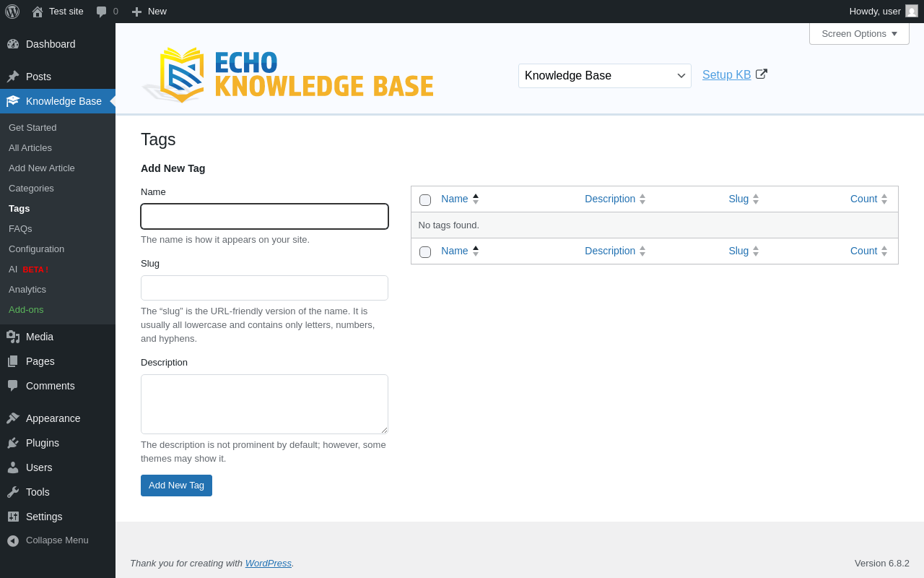Viewport: 924px width, 578px height.
Task: Click the Knowledge Base graduation cap icon
Action: pos(13,101)
